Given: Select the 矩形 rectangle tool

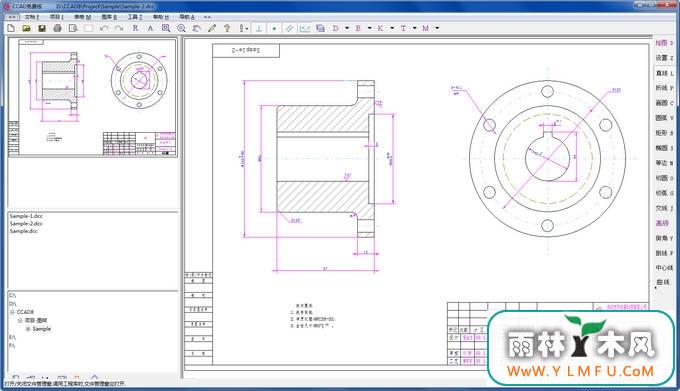Looking at the screenshot, I should [664, 133].
